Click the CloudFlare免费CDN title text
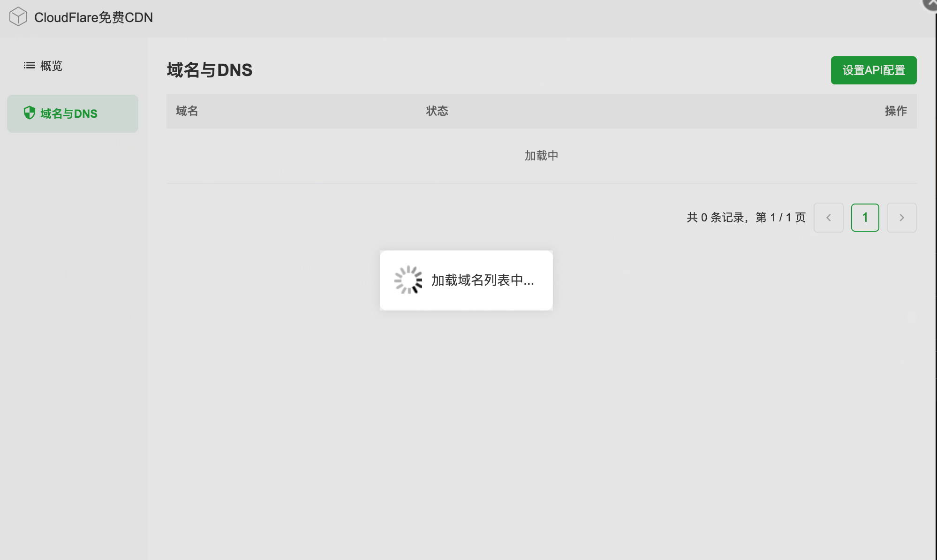The width and height of the screenshot is (937, 560). point(93,17)
